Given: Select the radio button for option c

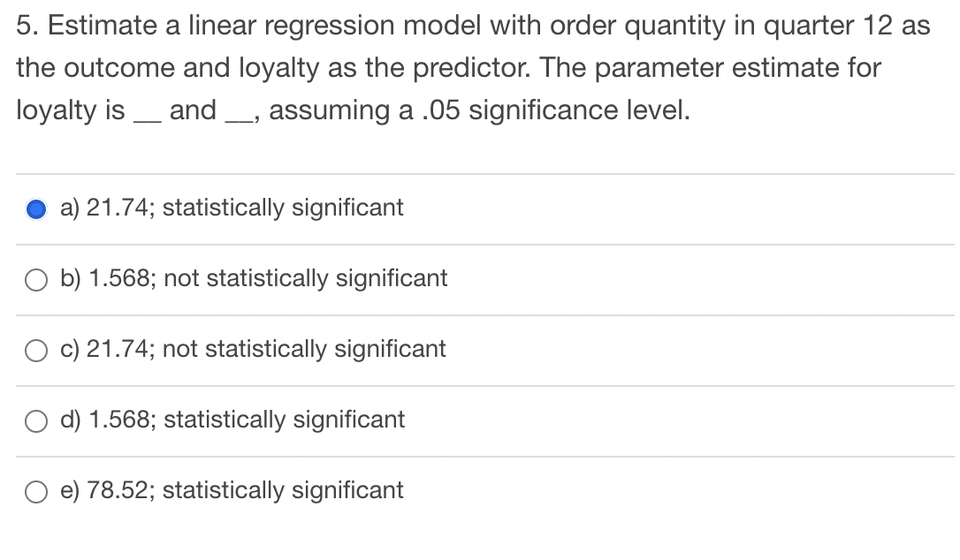Looking at the screenshot, I should [x=35, y=351].
